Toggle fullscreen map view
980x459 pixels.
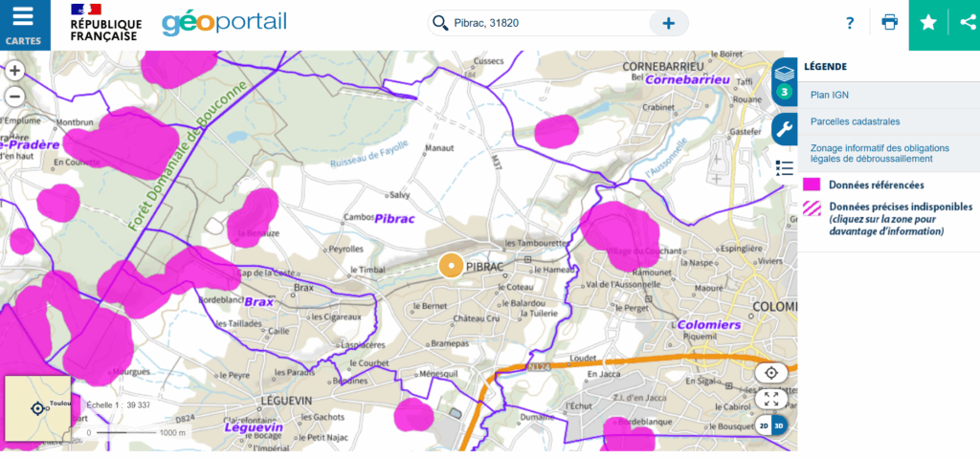click(771, 399)
